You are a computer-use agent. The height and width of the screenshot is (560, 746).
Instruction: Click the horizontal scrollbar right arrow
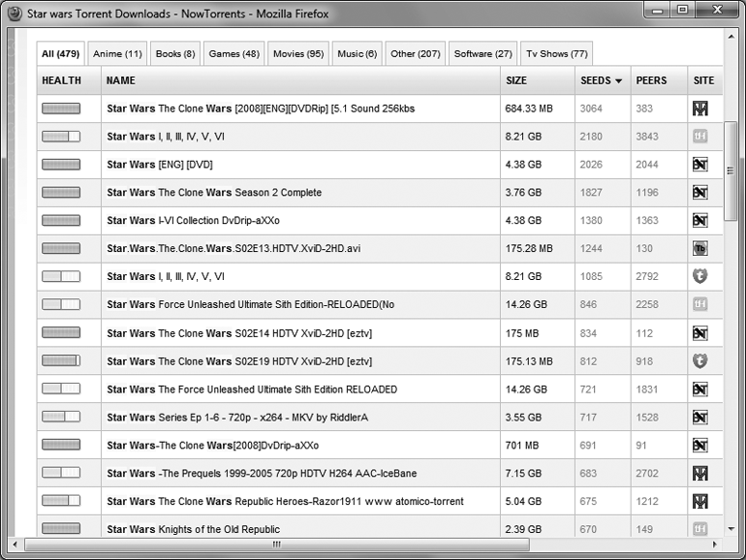pos(714,544)
